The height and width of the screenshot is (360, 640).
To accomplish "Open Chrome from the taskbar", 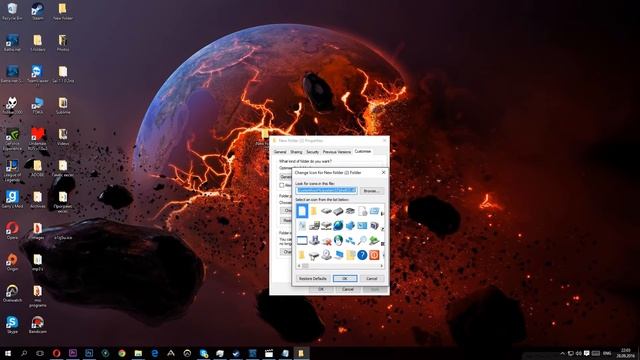I will [x=122, y=353].
